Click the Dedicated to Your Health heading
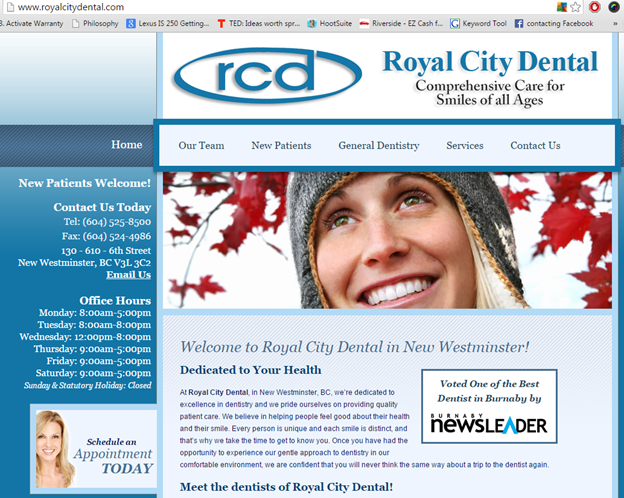624x498 pixels. pyautogui.click(x=250, y=370)
